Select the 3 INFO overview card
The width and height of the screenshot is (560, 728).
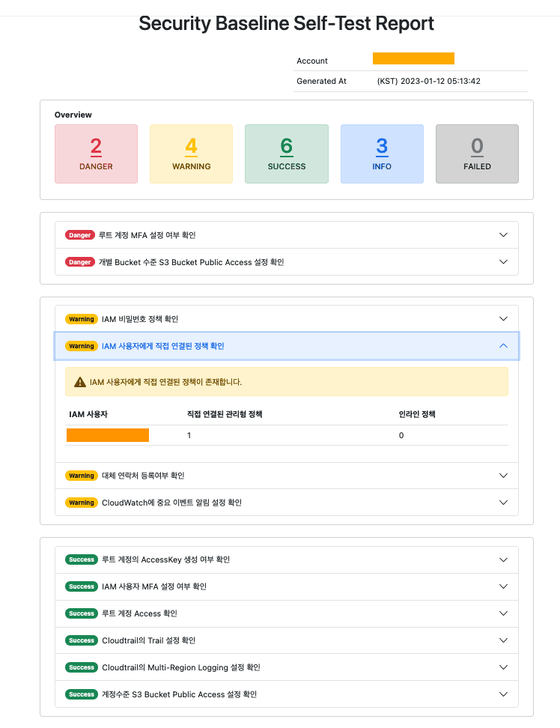[382, 154]
